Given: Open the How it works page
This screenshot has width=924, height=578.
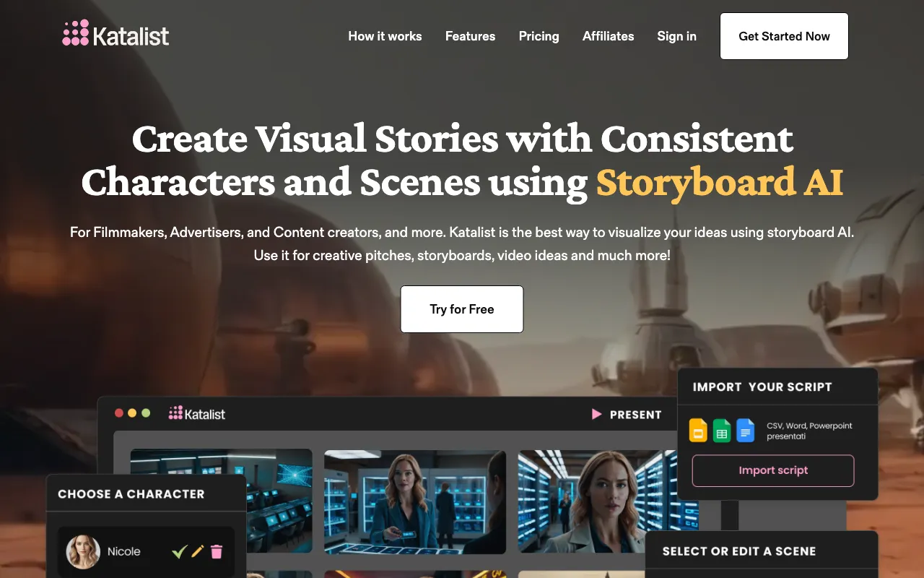Looking at the screenshot, I should pyautogui.click(x=385, y=36).
